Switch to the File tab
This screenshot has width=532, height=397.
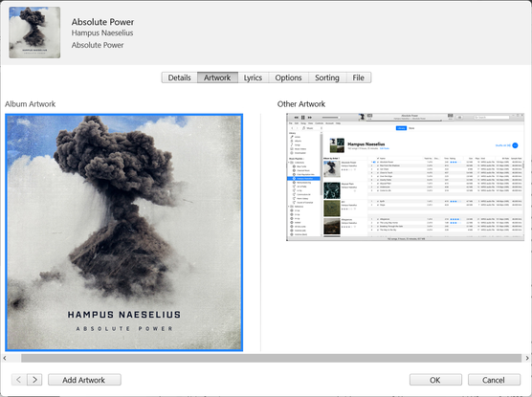tap(358, 77)
